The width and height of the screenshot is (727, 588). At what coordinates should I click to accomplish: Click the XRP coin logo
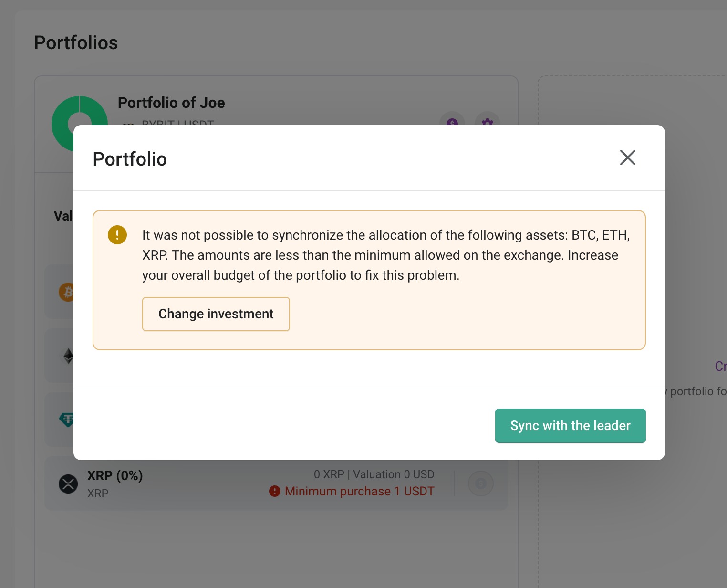[68, 483]
